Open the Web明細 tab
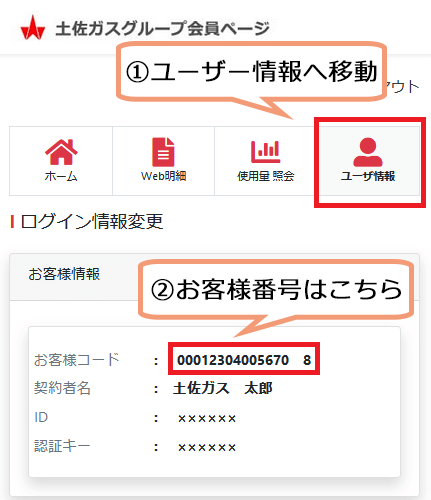The height and width of the screenshot is (500, 431). [x=163, y=161]
